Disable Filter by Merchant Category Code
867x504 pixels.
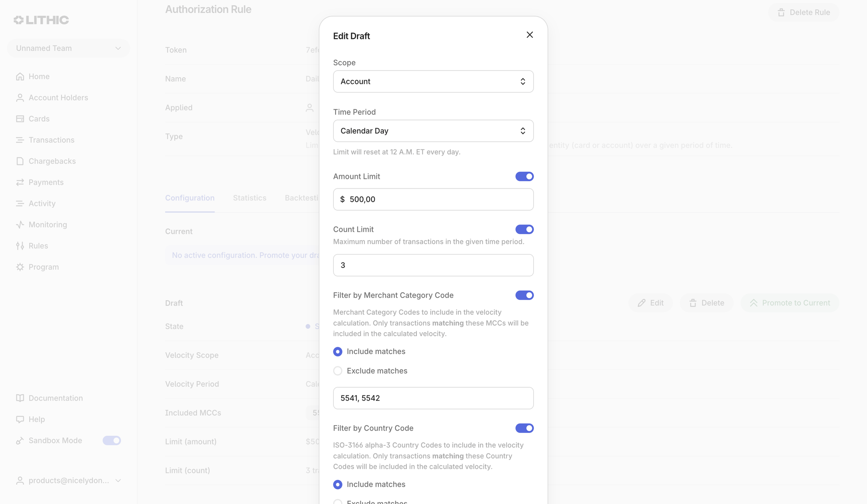tap(525, 295)
